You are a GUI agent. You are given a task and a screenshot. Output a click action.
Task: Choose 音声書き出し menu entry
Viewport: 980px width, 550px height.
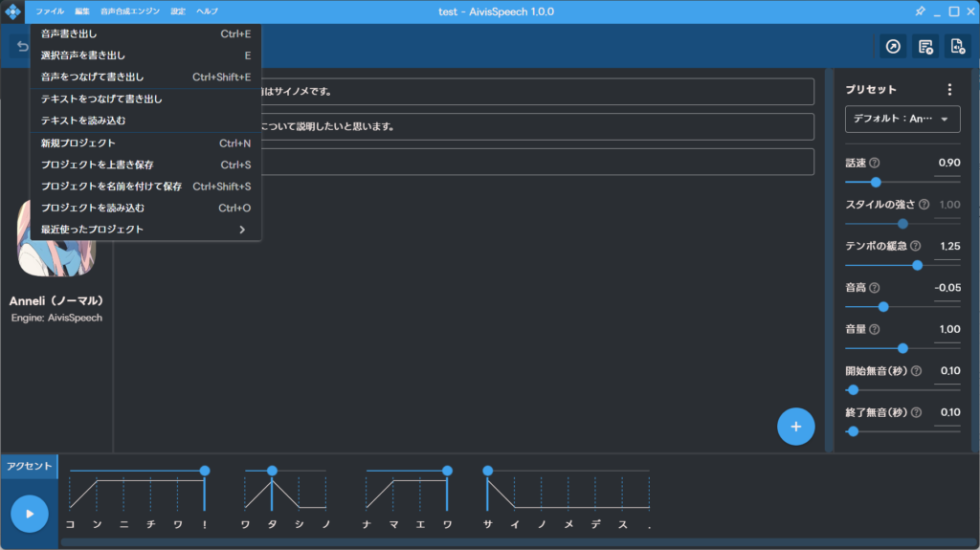click(145, 33)
